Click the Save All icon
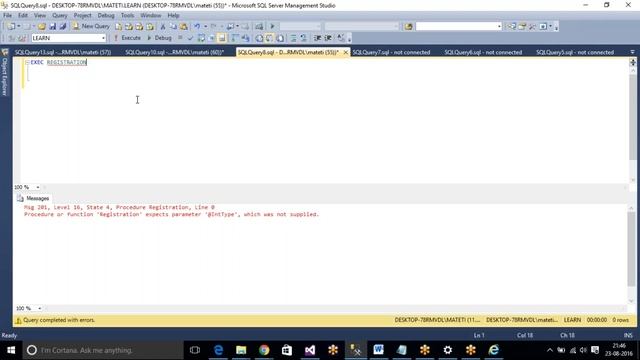The width and height of the screenshot is (640, 360). pos(62,27)
